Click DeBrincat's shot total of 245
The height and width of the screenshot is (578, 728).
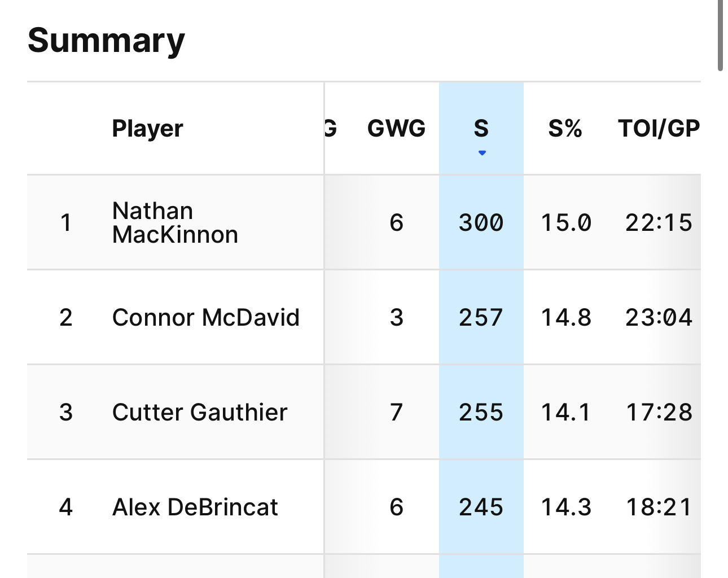click(481, 507)
